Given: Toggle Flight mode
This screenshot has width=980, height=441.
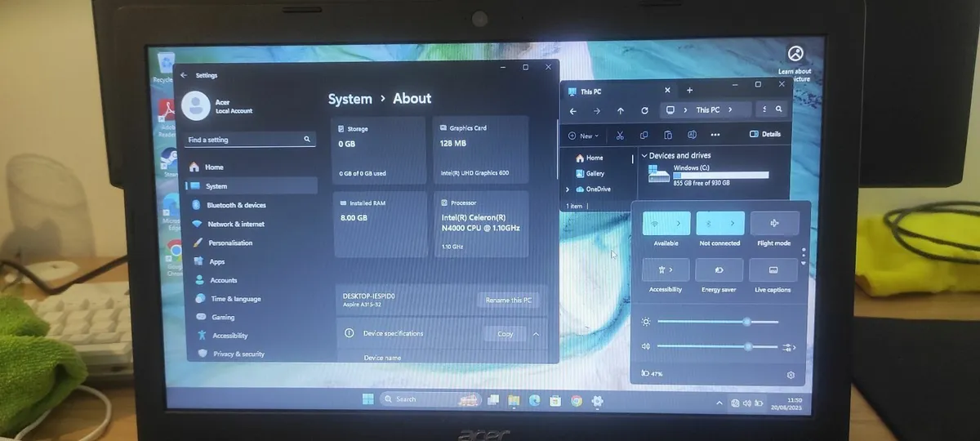Looking at the screenshot, I should point(774,223).
